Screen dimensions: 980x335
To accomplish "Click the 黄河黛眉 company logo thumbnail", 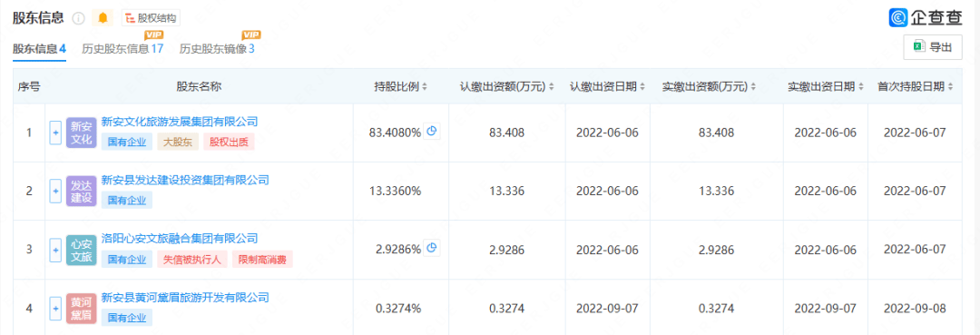I will point(82,308).
